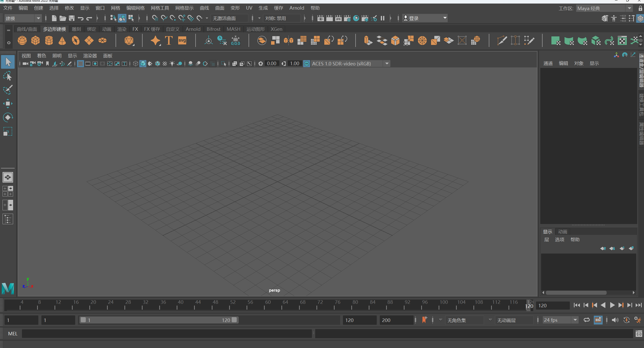Toggle audio mute speaker icon
The width and height of the screenshot is (644, 348).
[615, 320]
